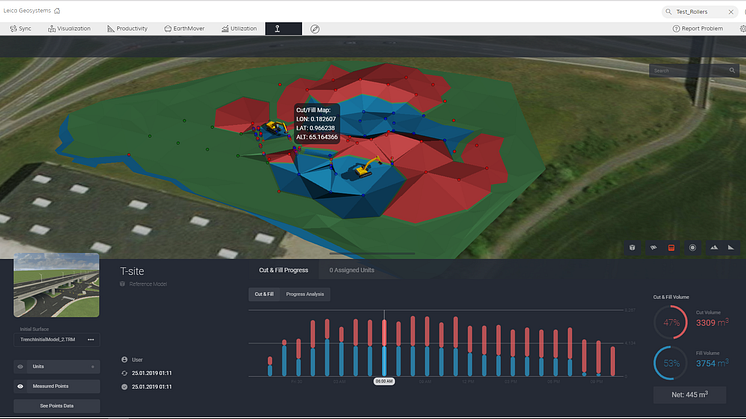Click the circular target icon on map toolbar

pyautogui.click(x=692, y=247)
